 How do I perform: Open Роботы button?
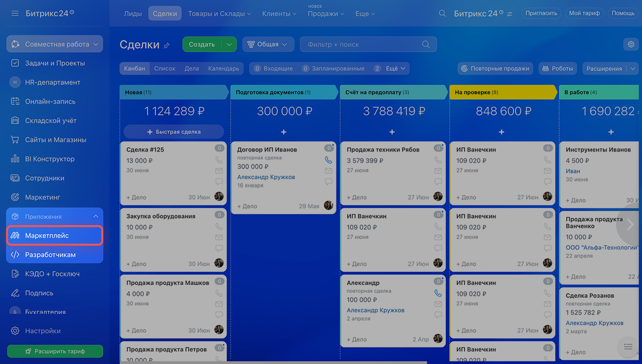click(x=558, y=69)
